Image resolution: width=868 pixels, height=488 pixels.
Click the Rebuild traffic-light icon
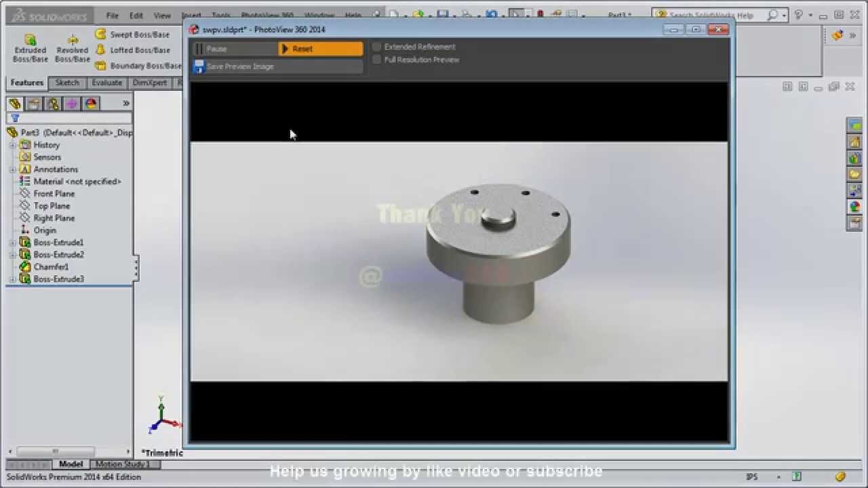[x=540, y=15]
